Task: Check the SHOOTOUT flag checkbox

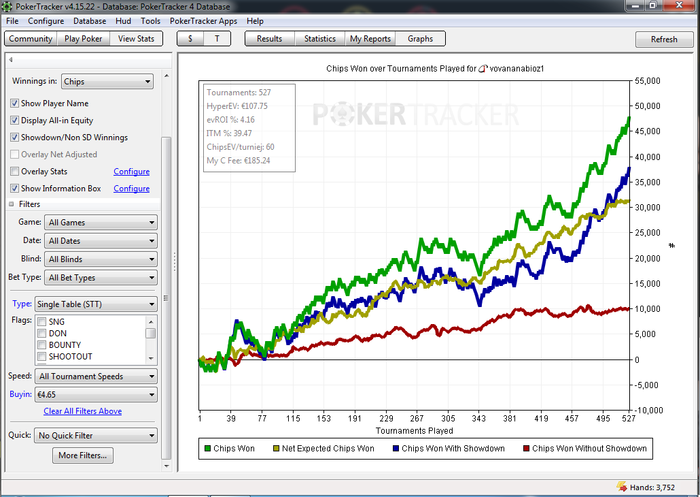Action: click(x=42, y=356)
